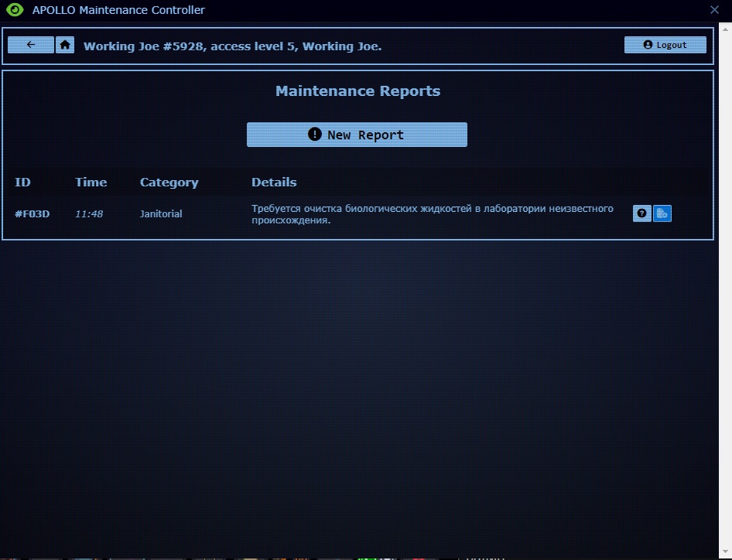The width and height of the screenshot is (732, 560).
Task: Click the scroll-down arrow at bottom right
Action: click(725, 550)
